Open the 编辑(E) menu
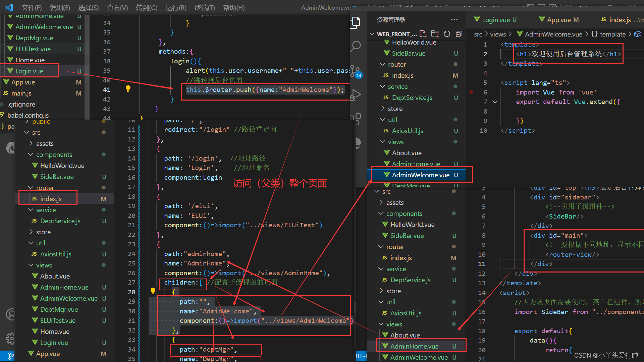 (60, 7)
